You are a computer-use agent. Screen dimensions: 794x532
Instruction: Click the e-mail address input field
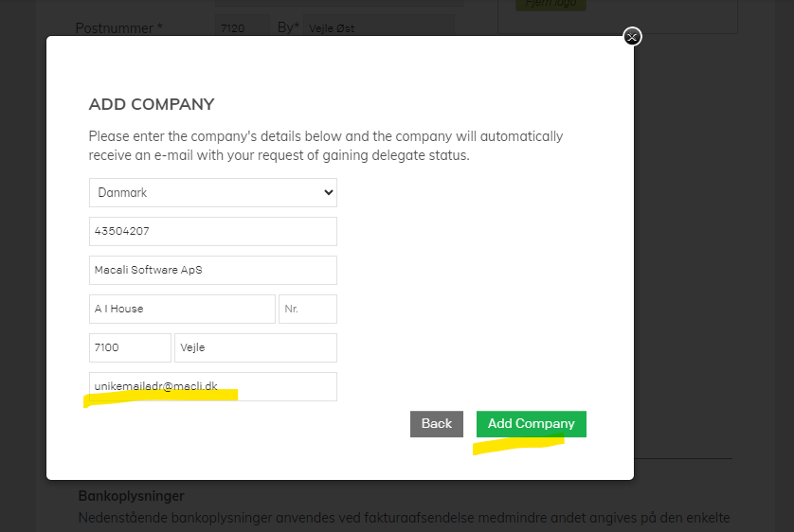(x=213, y=386)
